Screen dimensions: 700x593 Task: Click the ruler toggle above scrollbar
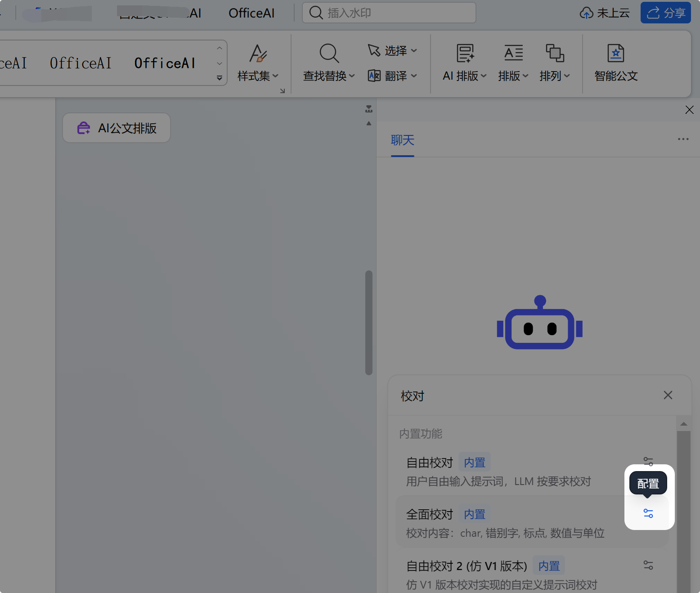point(369,109)
